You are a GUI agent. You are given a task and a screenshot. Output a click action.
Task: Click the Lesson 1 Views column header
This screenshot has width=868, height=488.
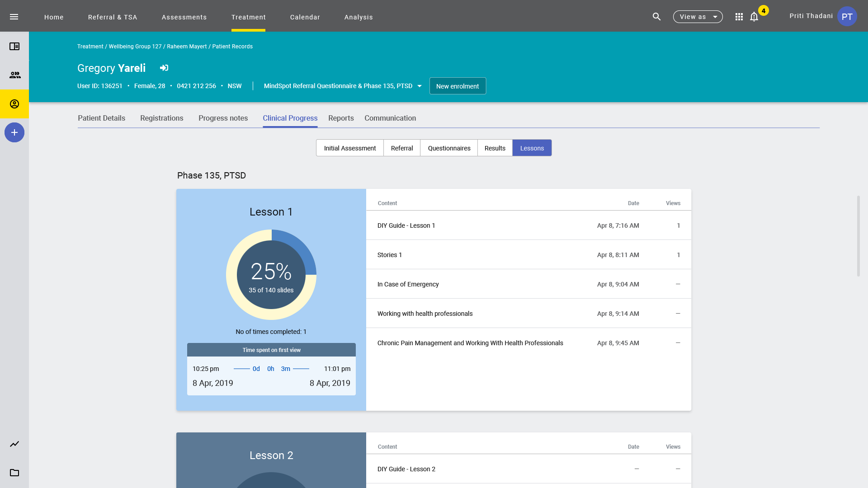(673, 203)
